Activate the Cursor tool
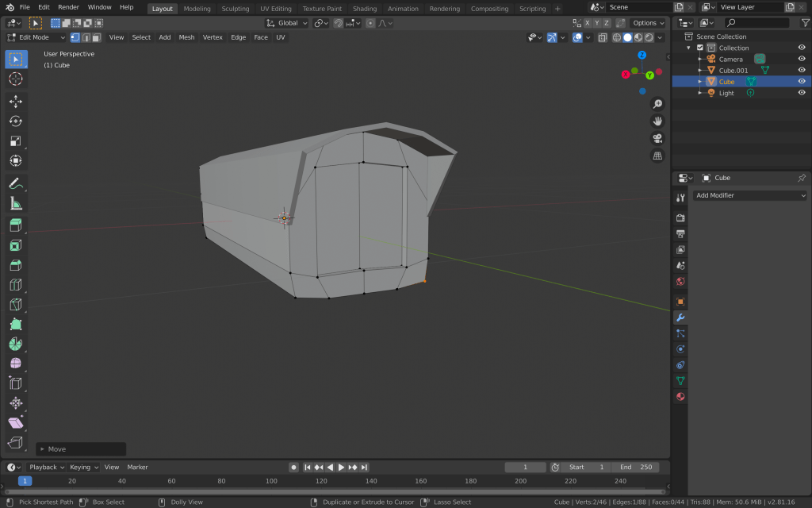This screenshot has width=812, height=508. click(16, 79)
